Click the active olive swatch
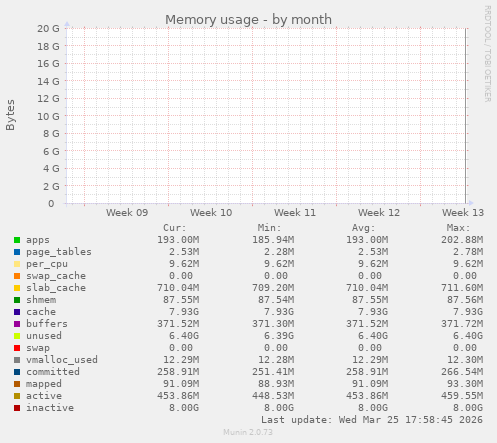 tap(17, 396)
